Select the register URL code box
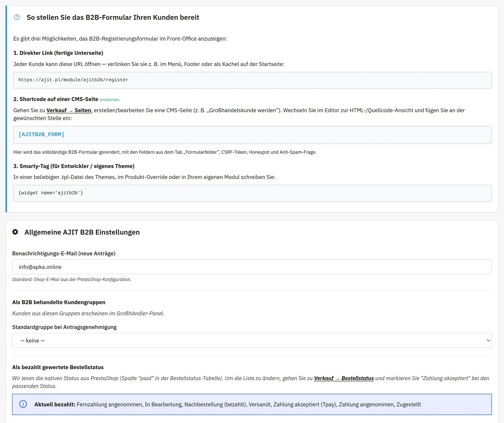 (x=252, y=80)
